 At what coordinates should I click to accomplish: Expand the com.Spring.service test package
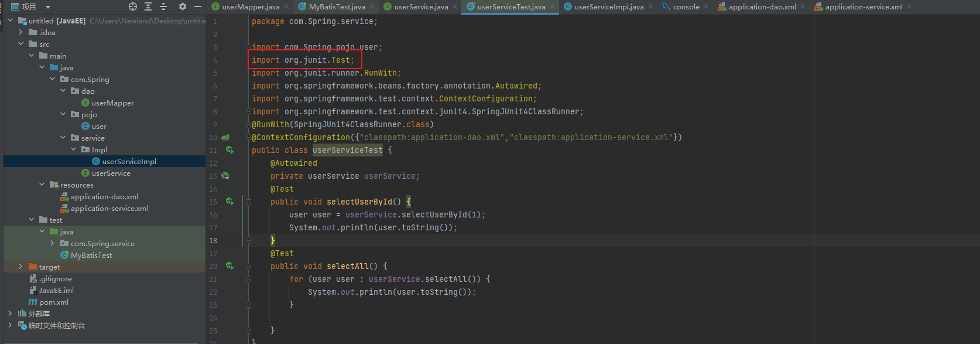pyautogui.click(x=52, y=243)
